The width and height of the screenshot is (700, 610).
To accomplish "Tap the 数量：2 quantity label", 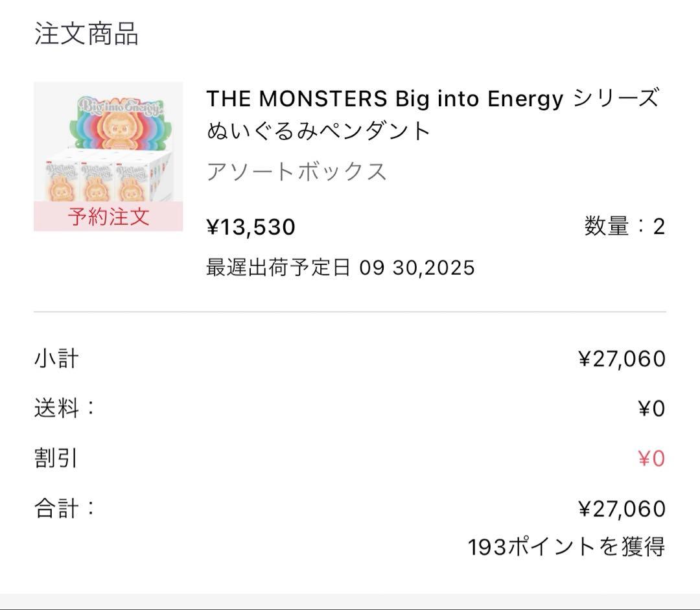I will point(624,227).
